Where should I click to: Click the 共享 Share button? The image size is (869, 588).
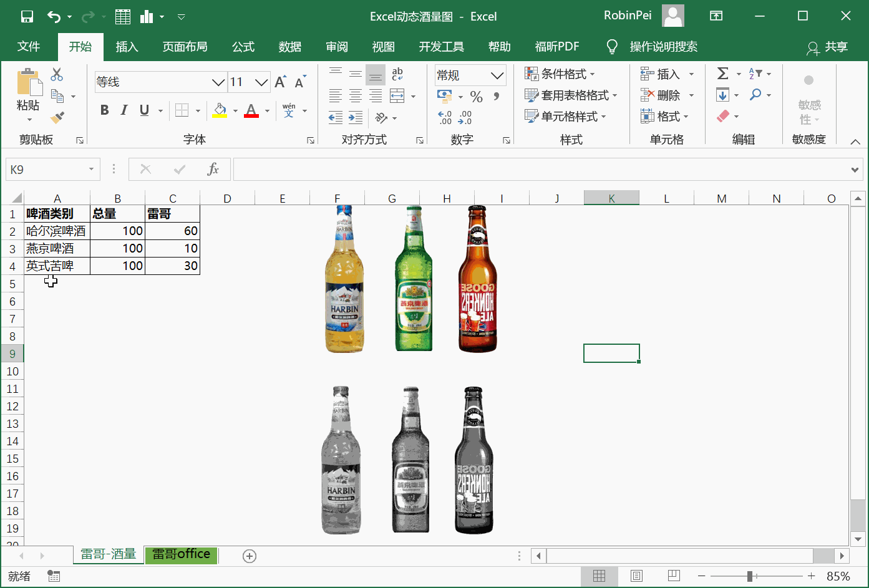(827, 47)
